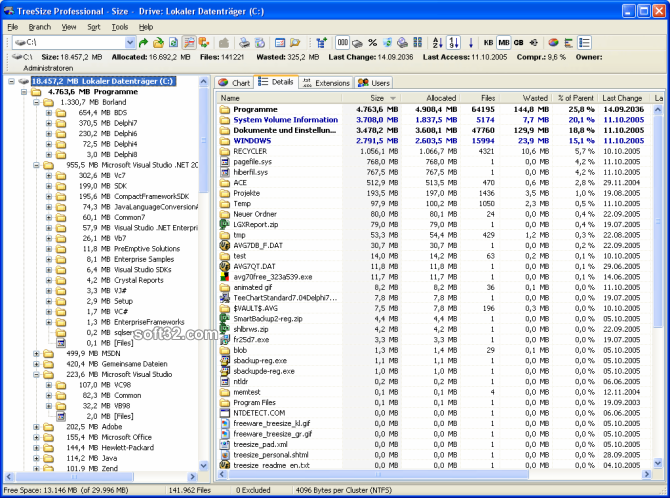Sort by the Last Change column header
This screenshot has height=498, width=670.
coord(624,98)
